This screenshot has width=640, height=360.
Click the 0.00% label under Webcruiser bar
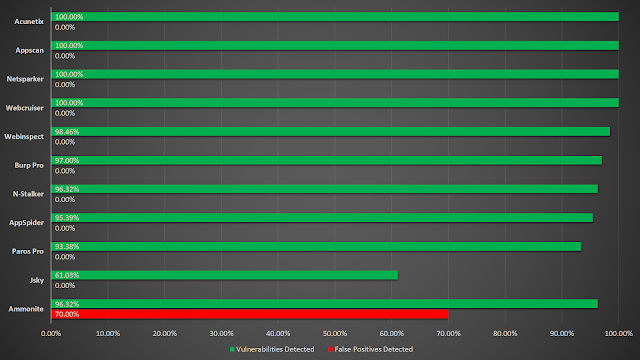65,113
